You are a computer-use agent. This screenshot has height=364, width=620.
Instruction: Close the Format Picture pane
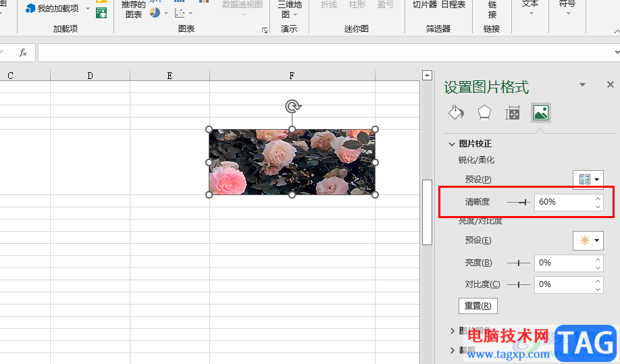coord(611,84)
